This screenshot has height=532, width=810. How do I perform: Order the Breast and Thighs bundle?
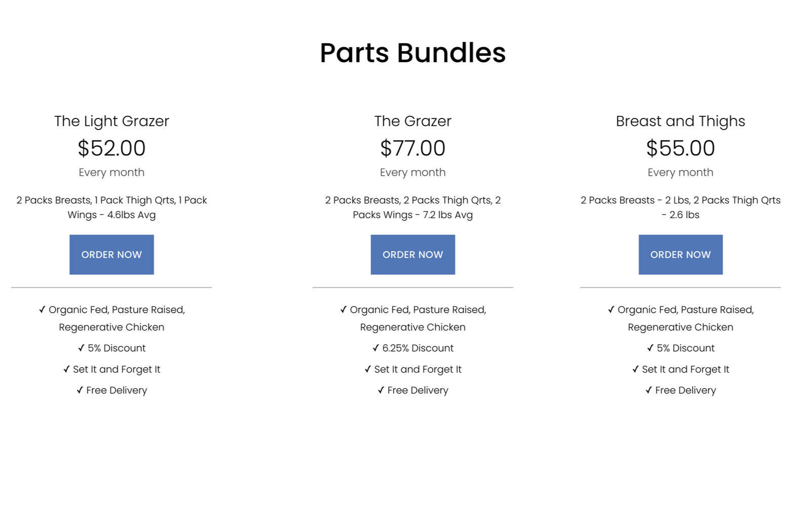680,255
